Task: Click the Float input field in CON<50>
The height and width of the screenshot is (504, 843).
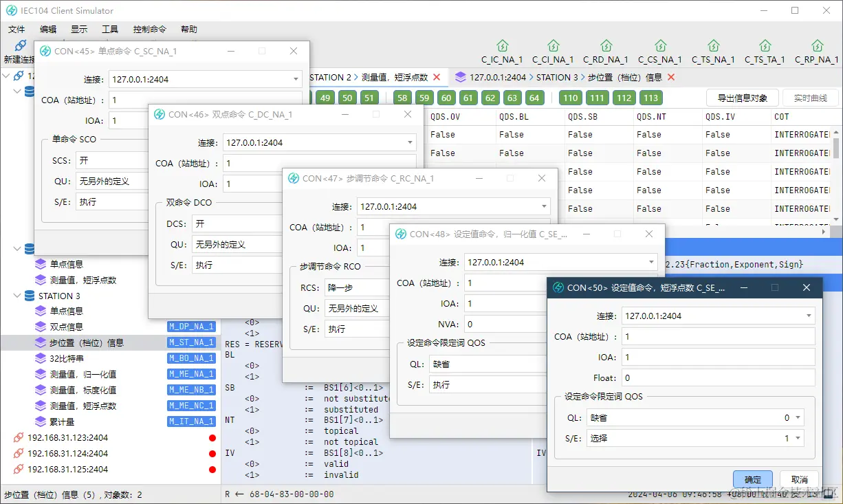Action: click(718, 377)
